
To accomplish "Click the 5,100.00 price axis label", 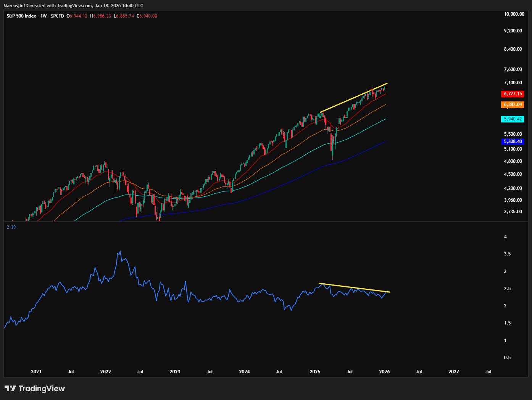I will click(x=513, y=149).
